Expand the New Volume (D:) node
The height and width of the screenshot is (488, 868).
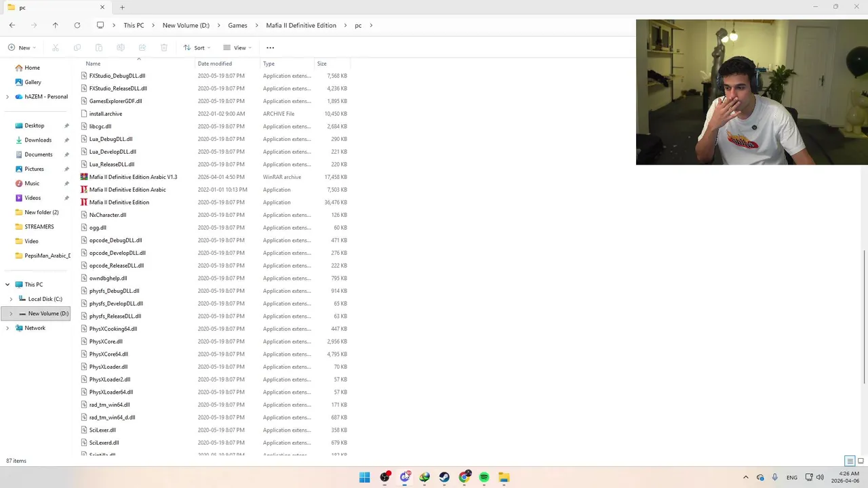point(11,314)
